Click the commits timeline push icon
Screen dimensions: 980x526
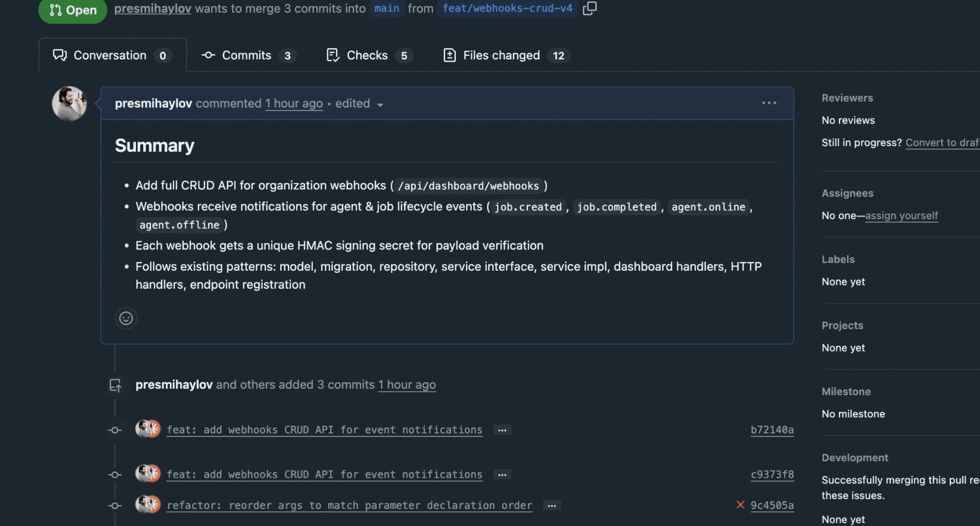pos(115,385)
